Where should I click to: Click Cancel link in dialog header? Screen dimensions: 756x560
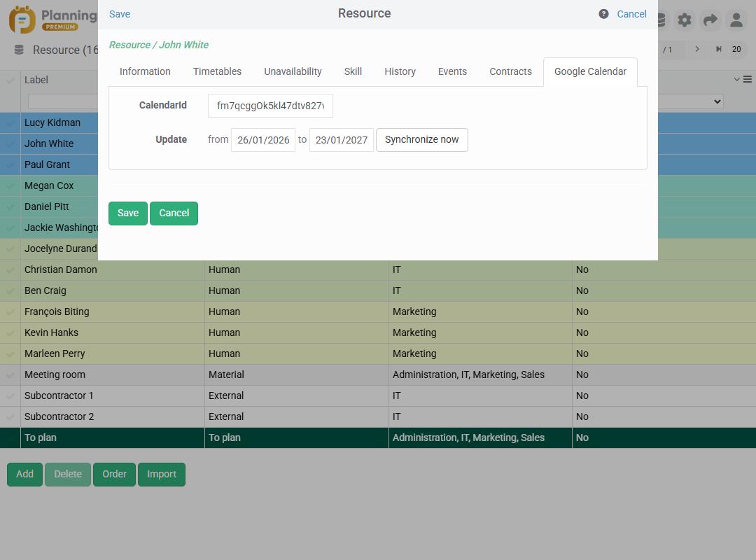631,14
